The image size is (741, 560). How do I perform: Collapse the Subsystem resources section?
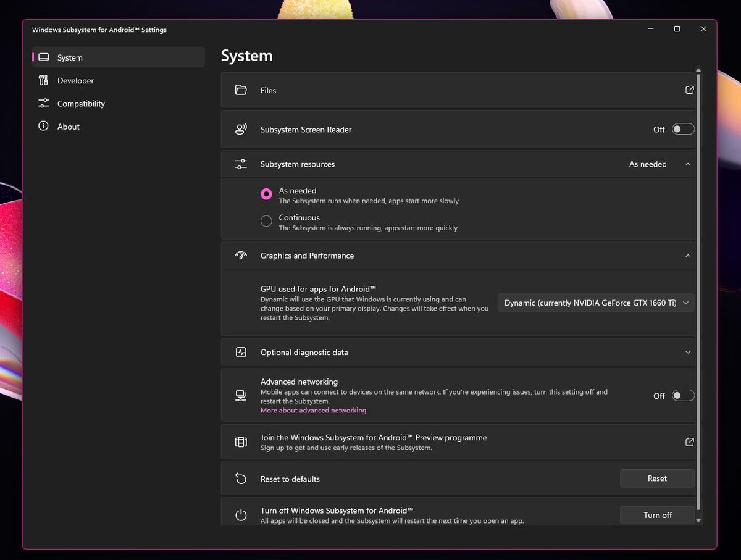(688, 164)
